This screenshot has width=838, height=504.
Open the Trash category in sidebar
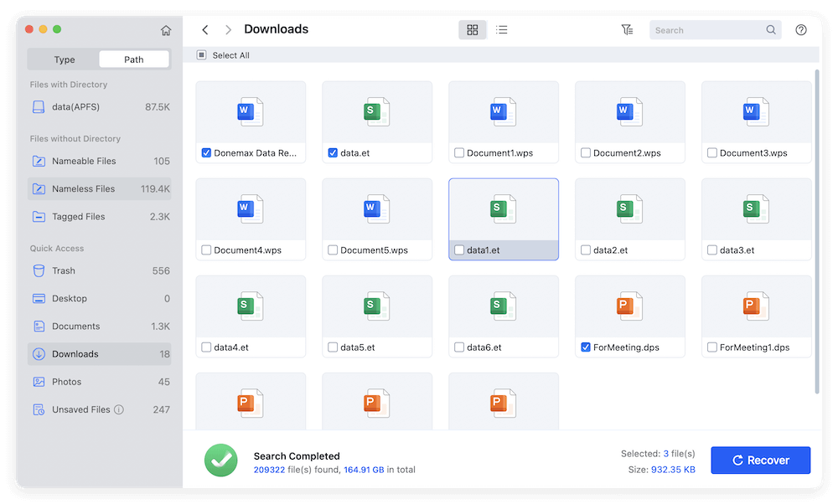(x=41, y=270)
